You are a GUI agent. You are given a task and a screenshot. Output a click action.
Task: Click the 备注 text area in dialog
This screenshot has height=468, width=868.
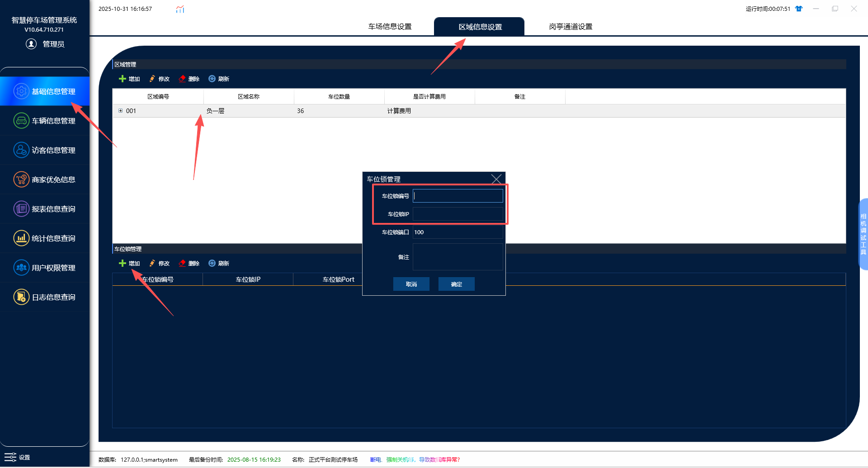tap(458, 257)
